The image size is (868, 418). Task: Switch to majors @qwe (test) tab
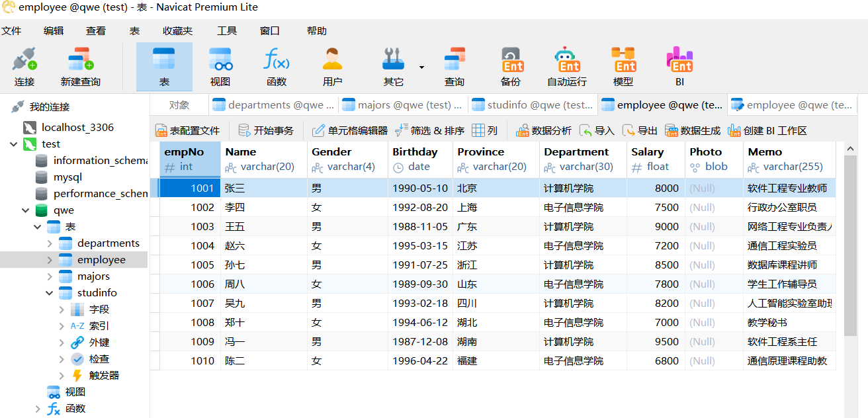pyautogui.click(x=403, y=104)
